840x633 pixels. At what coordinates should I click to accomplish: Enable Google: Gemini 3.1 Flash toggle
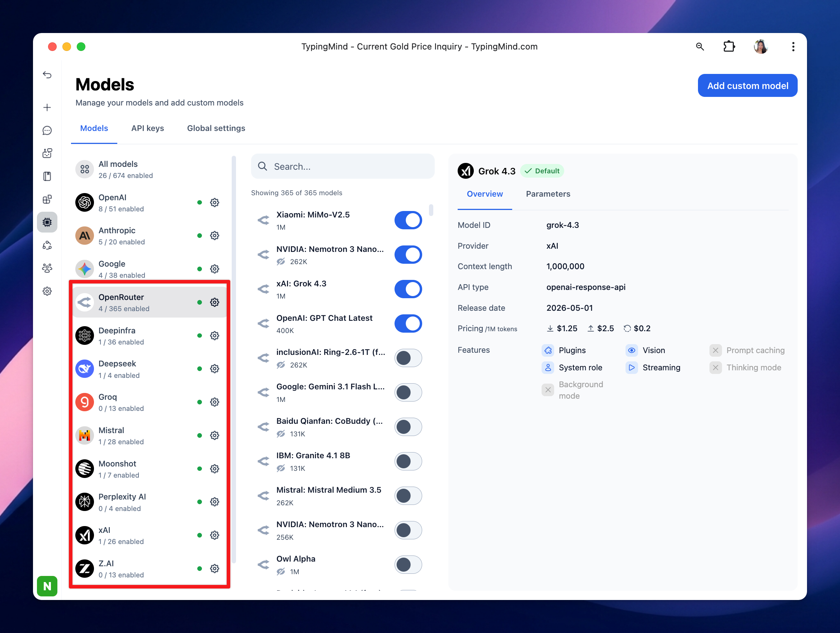click(408, 393)
